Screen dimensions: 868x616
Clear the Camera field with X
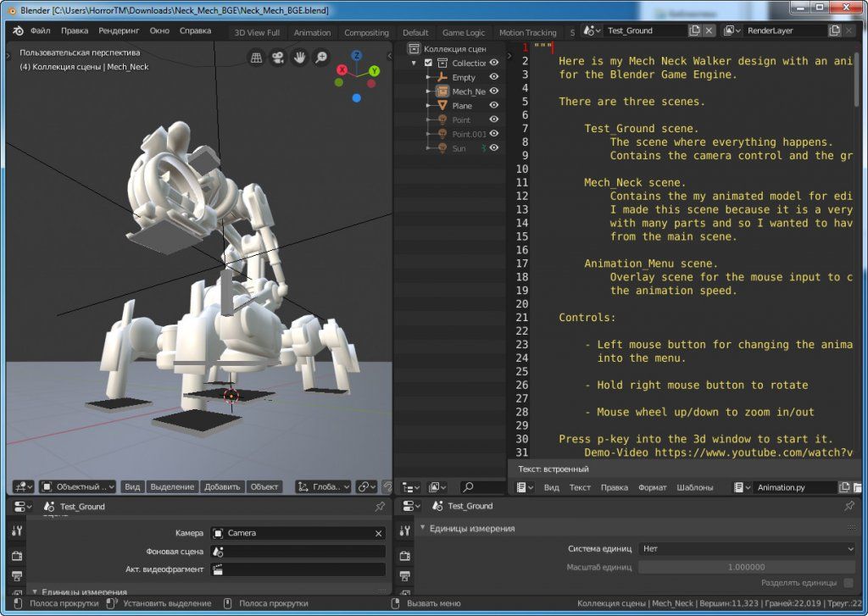coord(378,533)
